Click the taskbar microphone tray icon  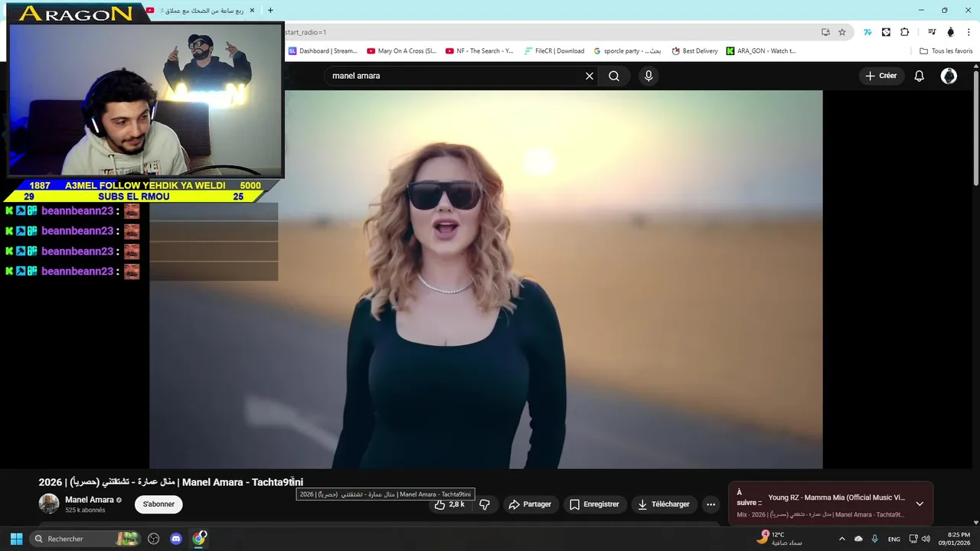[874, 539]
